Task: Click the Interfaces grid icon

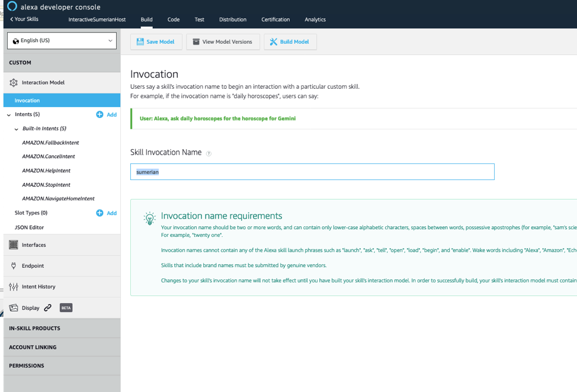Action: pyautogui.click(x=14, y=245)
